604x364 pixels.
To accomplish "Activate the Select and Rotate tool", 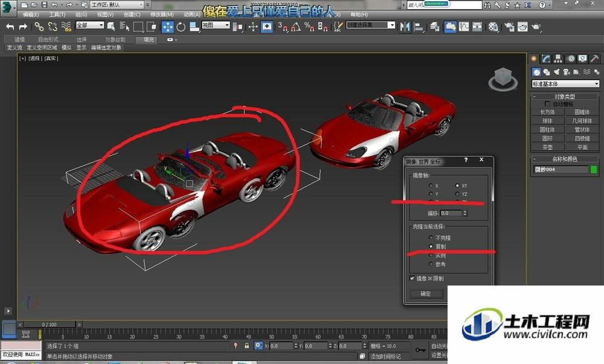I will coord(181,27).
